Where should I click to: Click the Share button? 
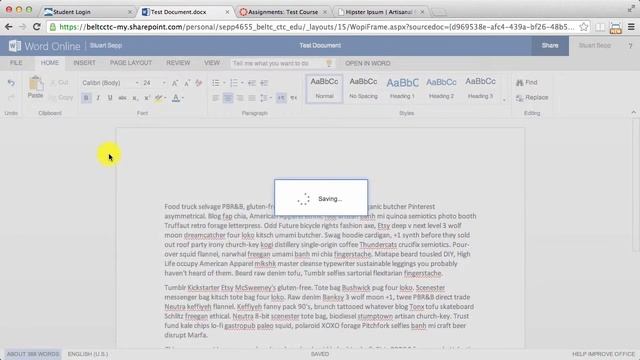click(x=550, y=46)
